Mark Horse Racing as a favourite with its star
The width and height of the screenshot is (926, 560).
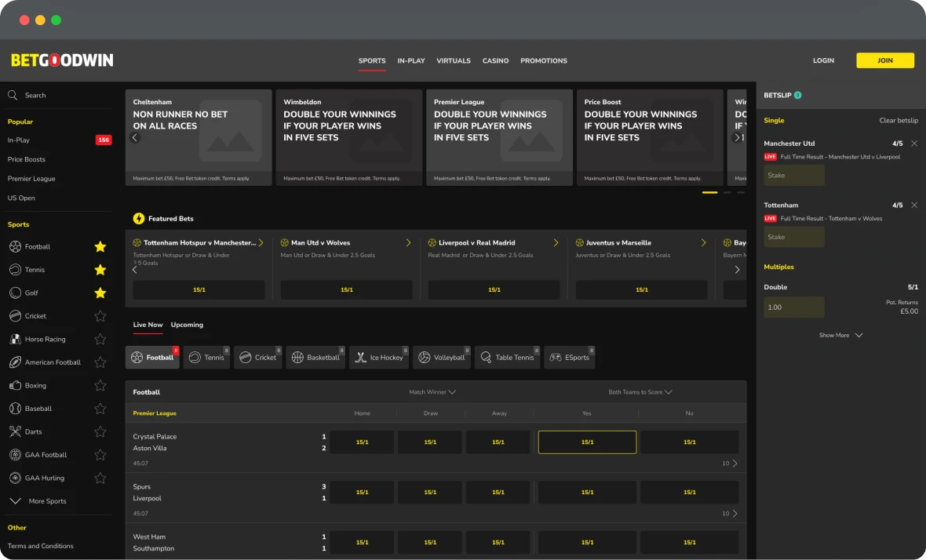[x=100, y=340]
